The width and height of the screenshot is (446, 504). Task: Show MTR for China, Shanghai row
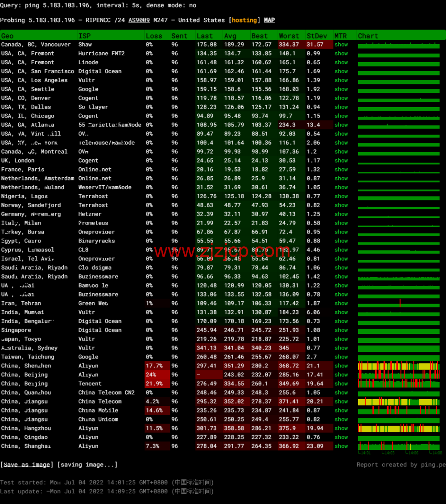pos(341,446)
